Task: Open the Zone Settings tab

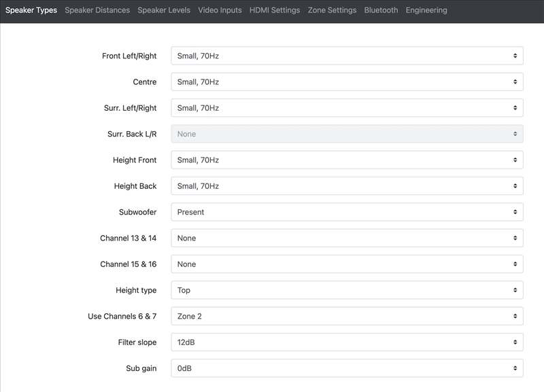Action: tap(332, 10)
